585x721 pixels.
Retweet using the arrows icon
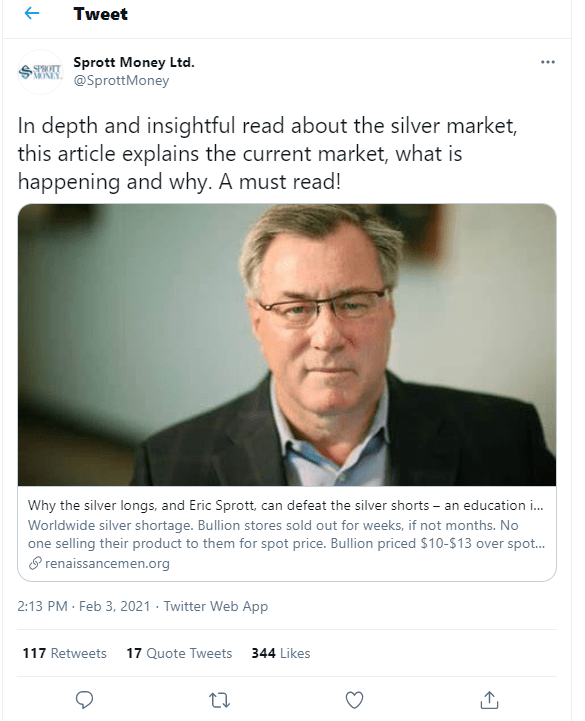coord(219,700)
